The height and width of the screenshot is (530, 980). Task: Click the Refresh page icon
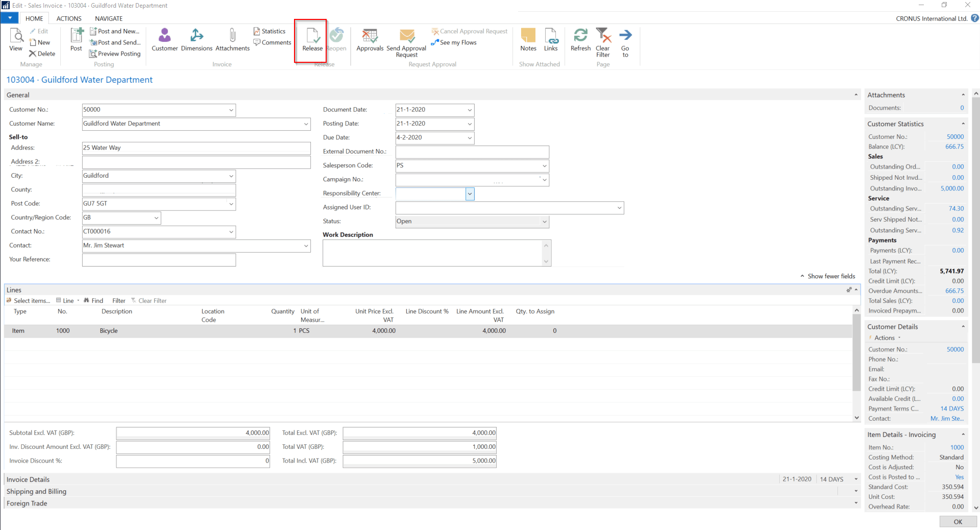coord(580,36)
